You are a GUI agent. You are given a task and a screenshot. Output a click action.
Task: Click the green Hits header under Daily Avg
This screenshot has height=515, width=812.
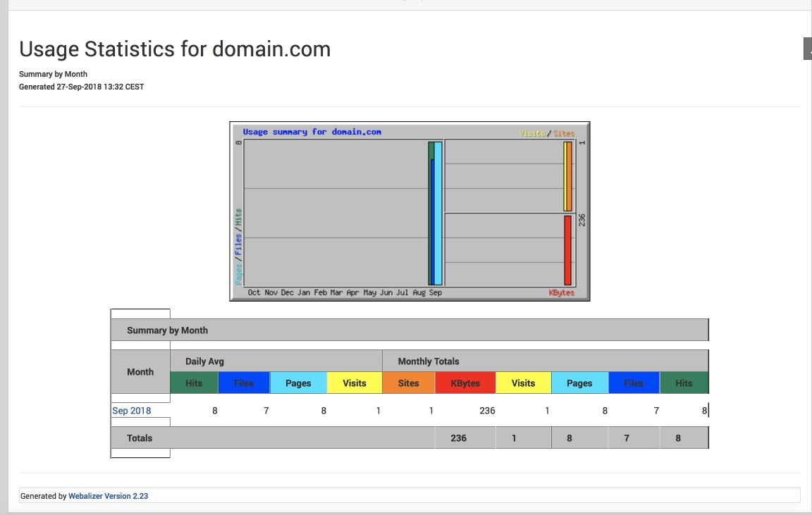pos(194,383)
